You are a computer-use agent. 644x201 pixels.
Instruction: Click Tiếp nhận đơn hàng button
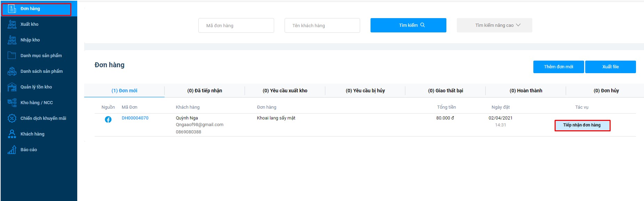pyautogui.click(x=582, y=125)
